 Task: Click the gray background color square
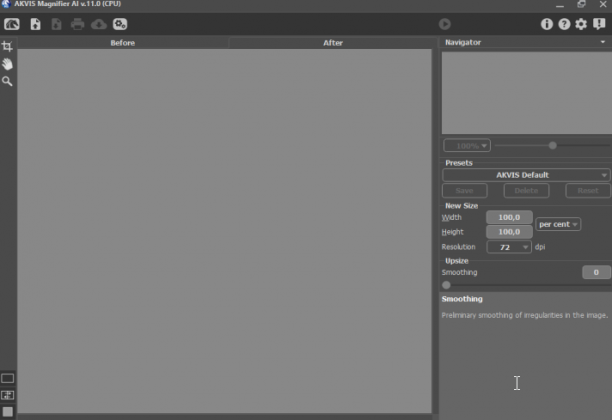(x=7, y=412)
